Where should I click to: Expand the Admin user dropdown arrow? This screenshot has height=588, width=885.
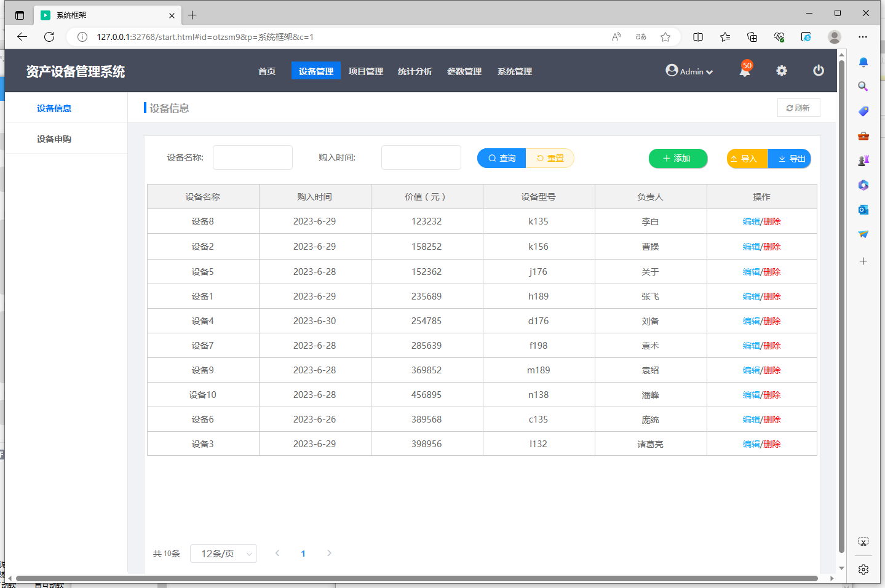point(710,72)
